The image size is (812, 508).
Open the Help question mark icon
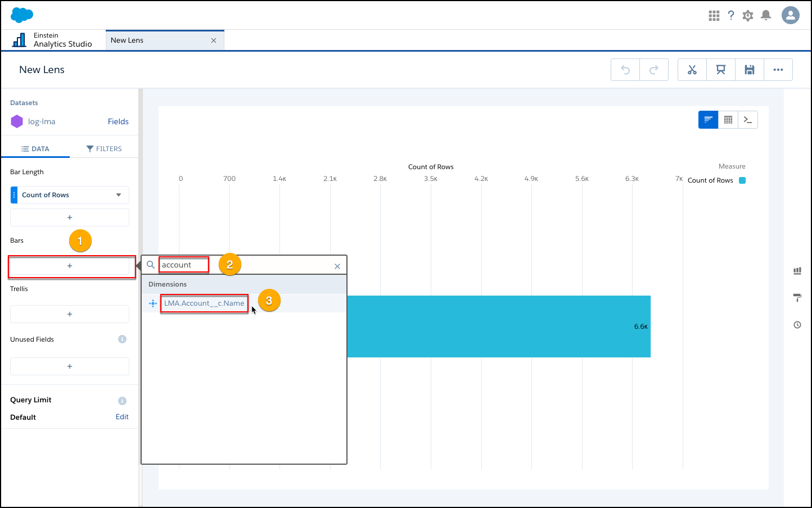click(731, 16)
